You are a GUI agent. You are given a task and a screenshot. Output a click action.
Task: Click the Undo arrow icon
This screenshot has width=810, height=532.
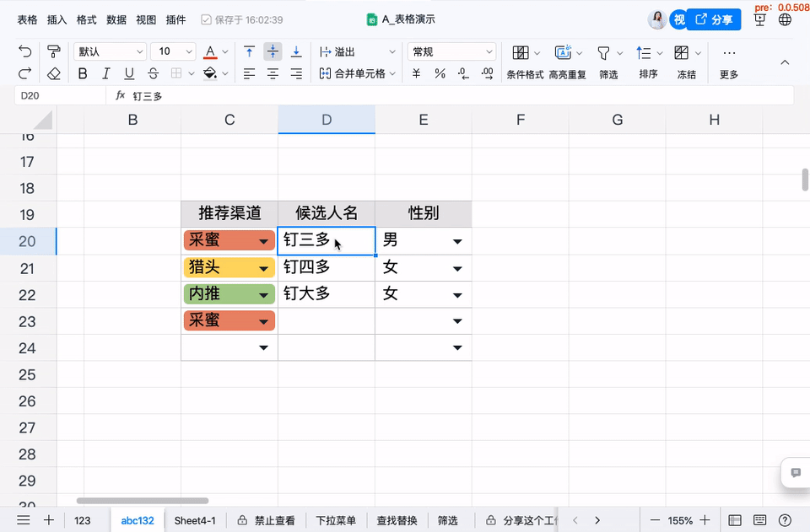[24, 51]
